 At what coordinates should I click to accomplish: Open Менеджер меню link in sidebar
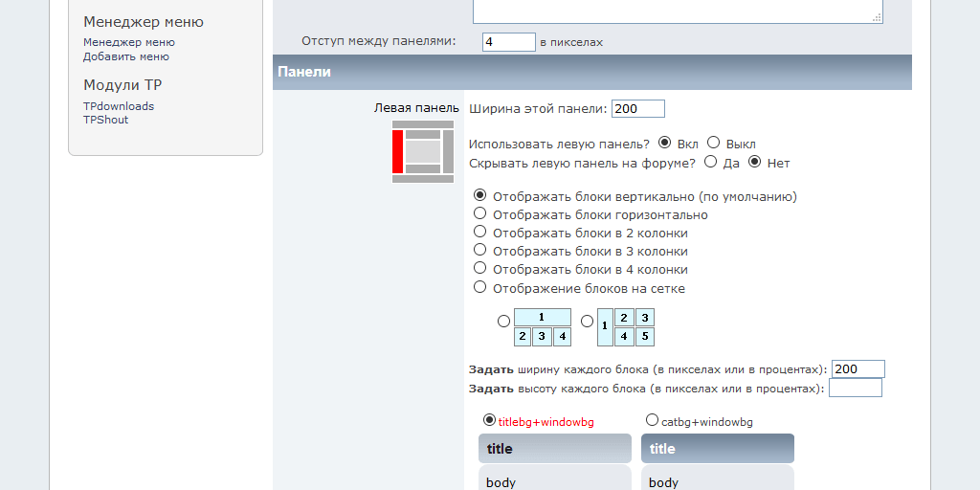pos(128,42)
